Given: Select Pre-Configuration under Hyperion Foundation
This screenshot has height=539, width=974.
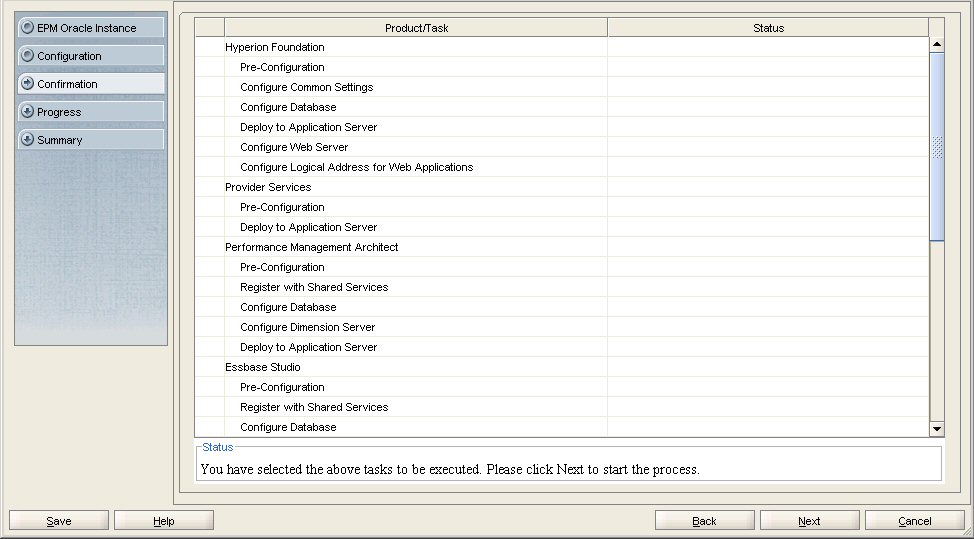Looking at the screenshot, I should (562, 67).
